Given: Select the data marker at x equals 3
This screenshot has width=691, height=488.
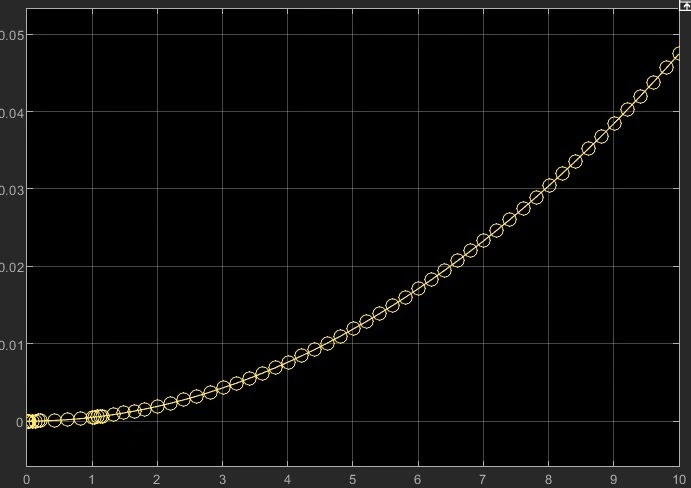Looking at the screenshot, I should click(x=223, y=387).
